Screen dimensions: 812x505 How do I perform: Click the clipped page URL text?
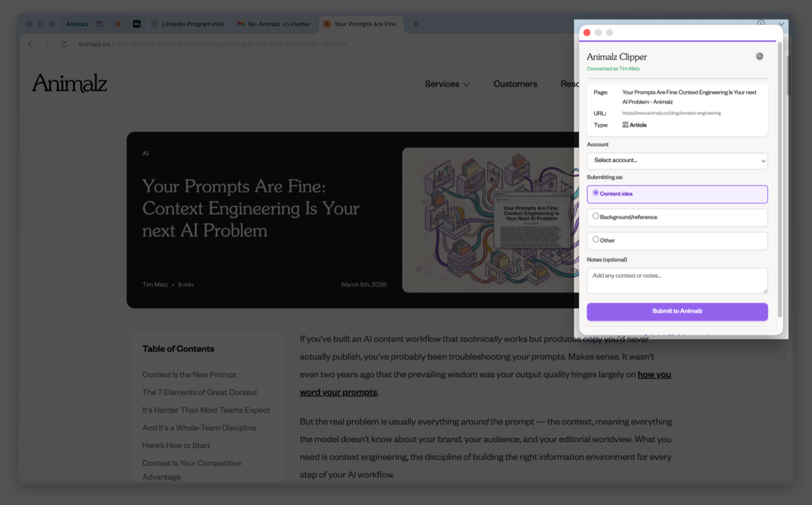click(671, 113)
